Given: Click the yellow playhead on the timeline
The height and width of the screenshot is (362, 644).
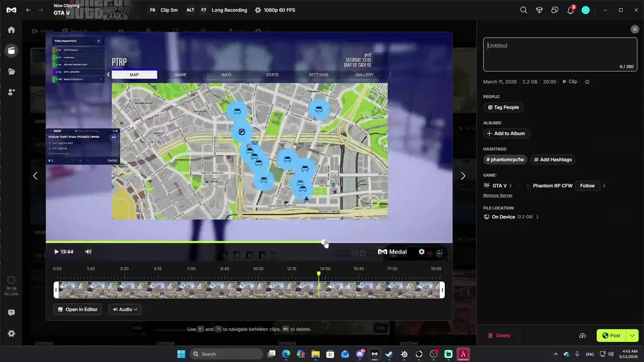Looking at the screenshot, I should pyautogui.click(x=318, y=274).
